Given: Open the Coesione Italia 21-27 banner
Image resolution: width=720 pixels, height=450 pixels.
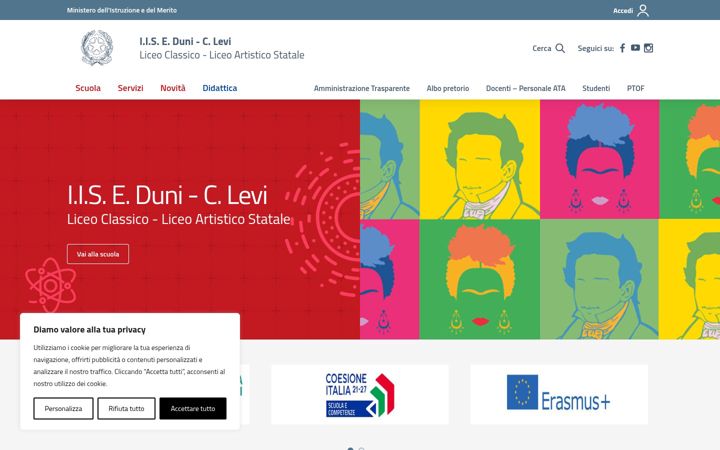Looking at the screenshot, I should [x=360, y=395].
